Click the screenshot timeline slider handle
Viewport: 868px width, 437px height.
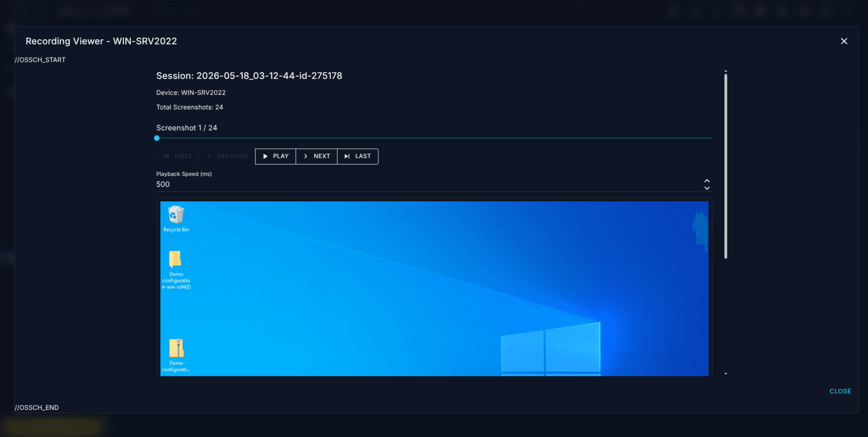[157, 138]
